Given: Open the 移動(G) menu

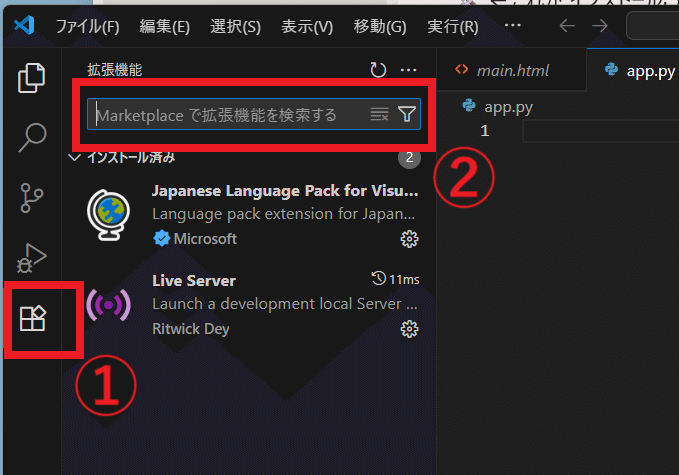Looking at the screenshot, I should tap(380, 27).
